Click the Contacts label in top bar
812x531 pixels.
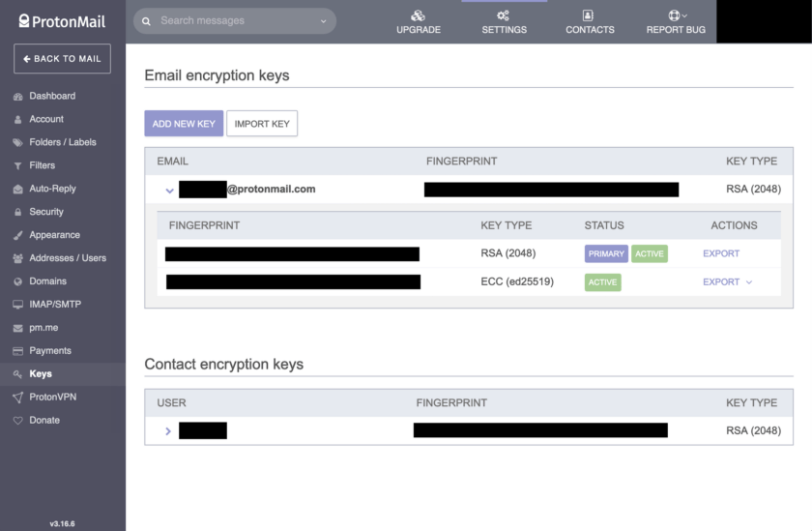tap(590, 30)
